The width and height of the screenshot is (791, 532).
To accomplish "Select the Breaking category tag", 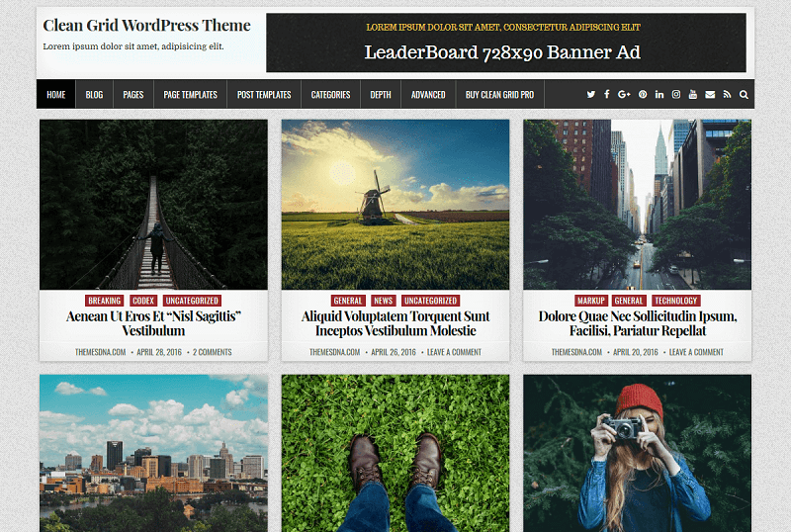I will click(x=105, y=301).
